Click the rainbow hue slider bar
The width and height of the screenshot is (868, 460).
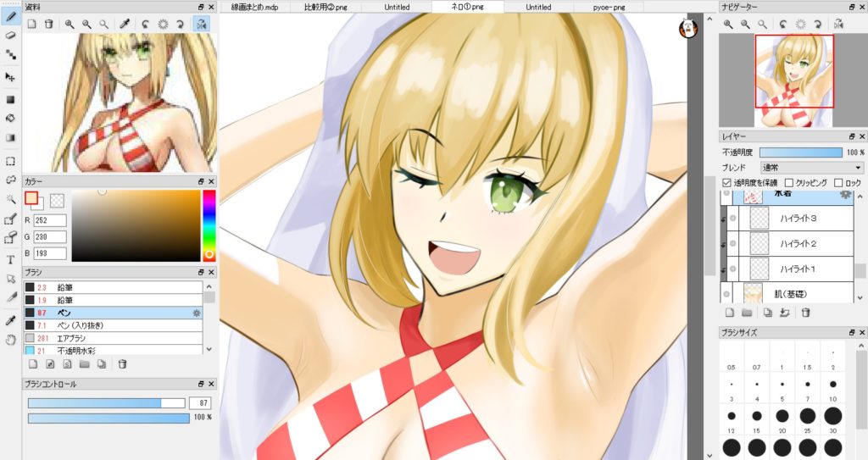(209, 224)
